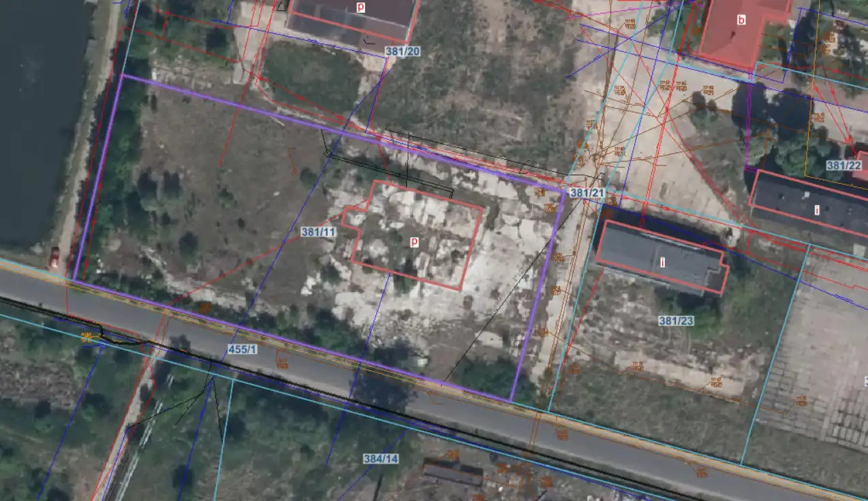Click the 'b' label on red-roofed building
Viewport: 868px width, 501px height.
(x=741, y=20)
